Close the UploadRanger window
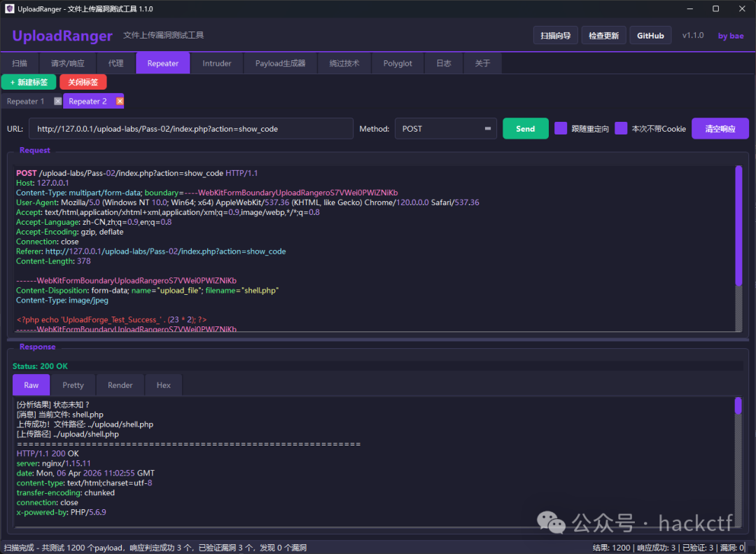This screenshot has width=756, height=554. click(x=742, y=8)
